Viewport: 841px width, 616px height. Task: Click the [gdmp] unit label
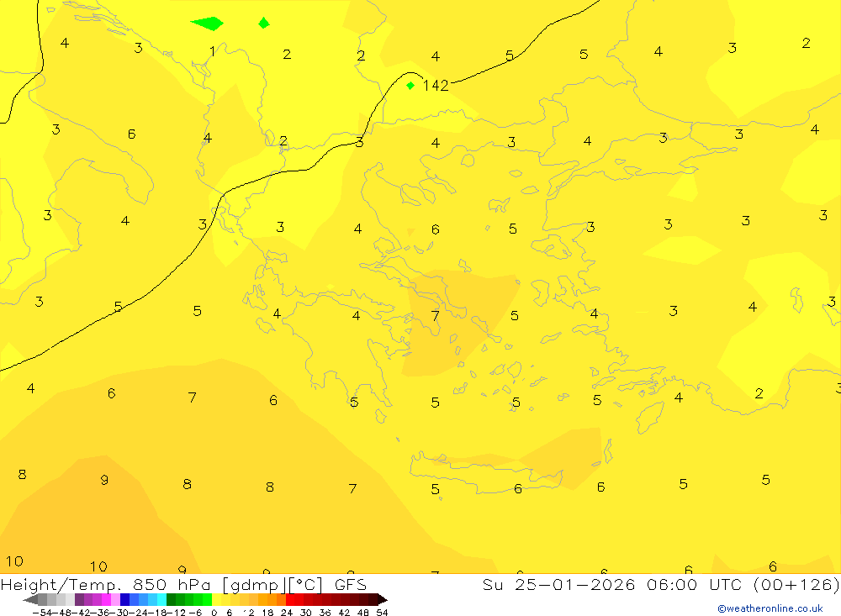pos(253,585)
